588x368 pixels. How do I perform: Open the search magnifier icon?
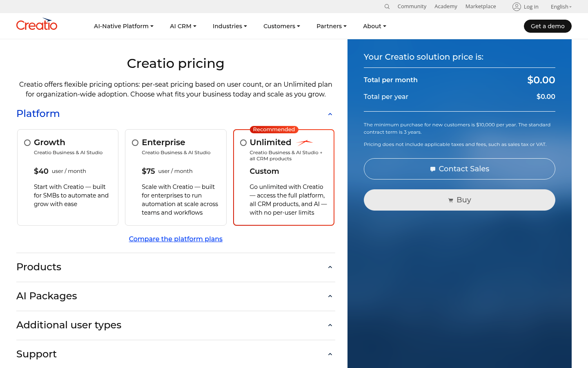tap(387, 7)
